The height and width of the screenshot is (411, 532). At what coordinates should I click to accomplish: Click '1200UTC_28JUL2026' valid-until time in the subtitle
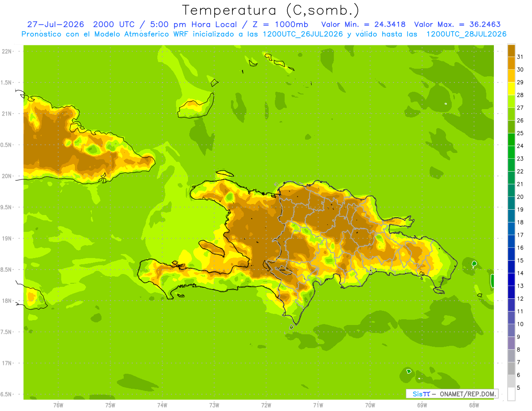pos(466,34)
